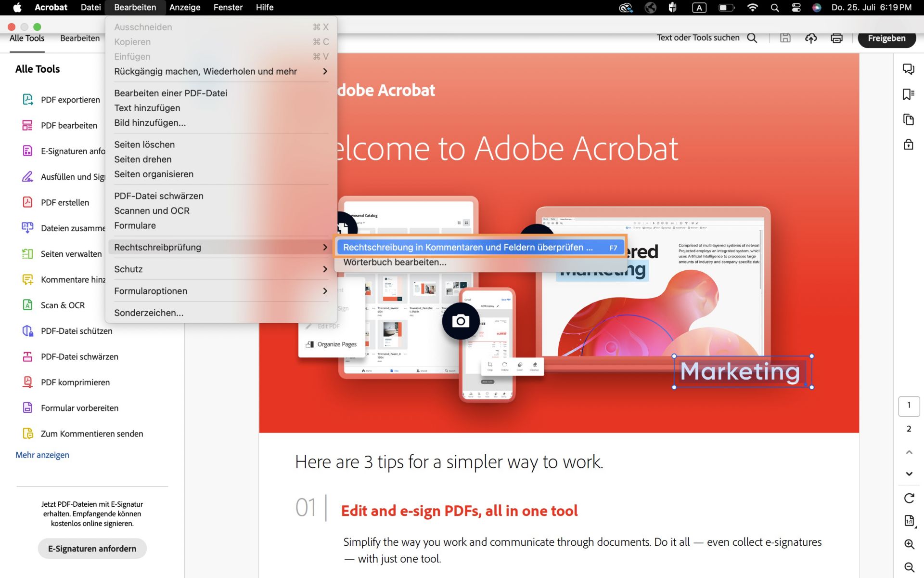Screen dimensions: 924x578
Task: Open the PDF bearbeiten tool
Action: (x=69, y=125)
